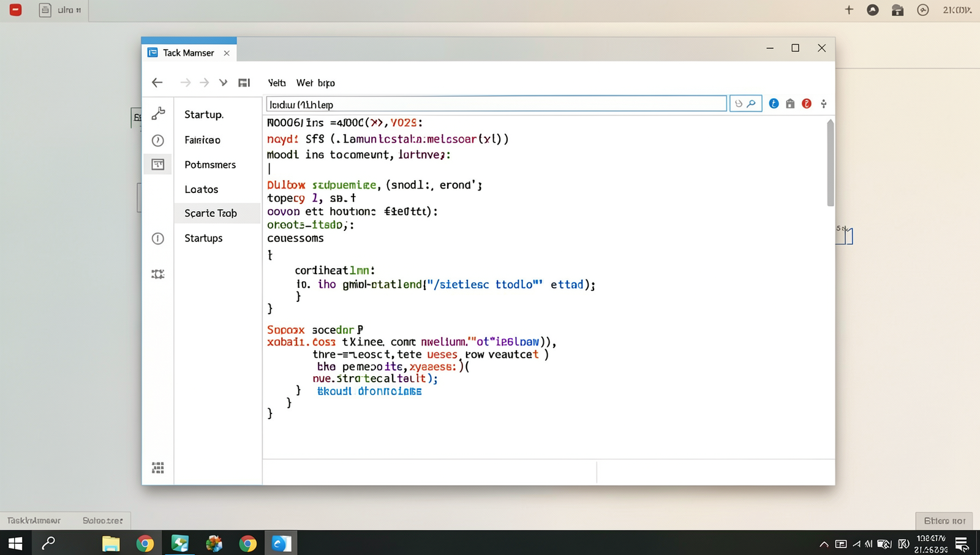The width and height of the screenshot is (980, 555).
Task: Open File Explorer from the taskbar
Action: point(111,543)
